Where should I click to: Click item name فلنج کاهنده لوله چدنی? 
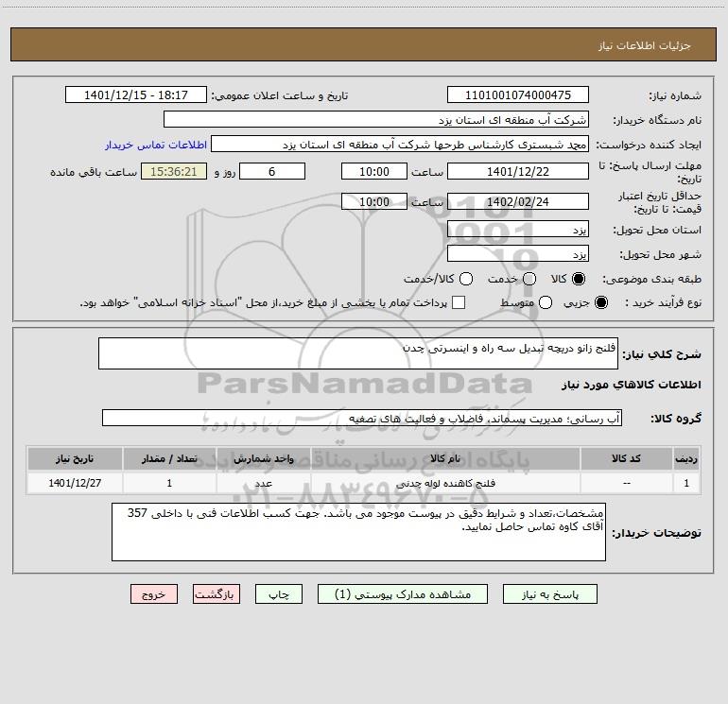(445, 483)
